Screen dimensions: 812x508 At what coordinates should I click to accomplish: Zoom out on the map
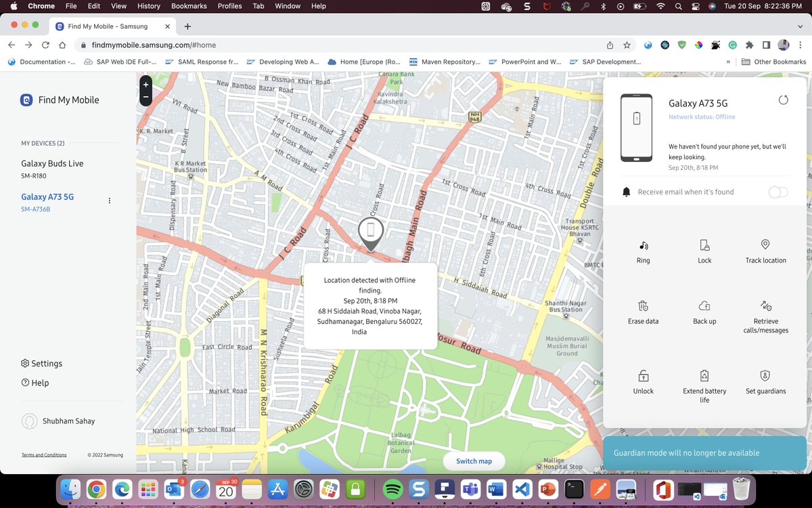click(145, 98)
